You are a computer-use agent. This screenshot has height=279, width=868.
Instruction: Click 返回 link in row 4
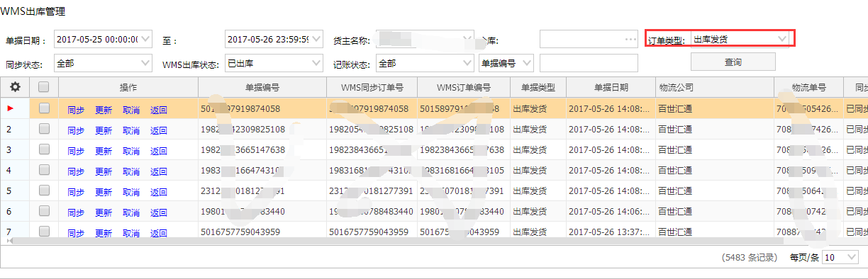point(159,171)
